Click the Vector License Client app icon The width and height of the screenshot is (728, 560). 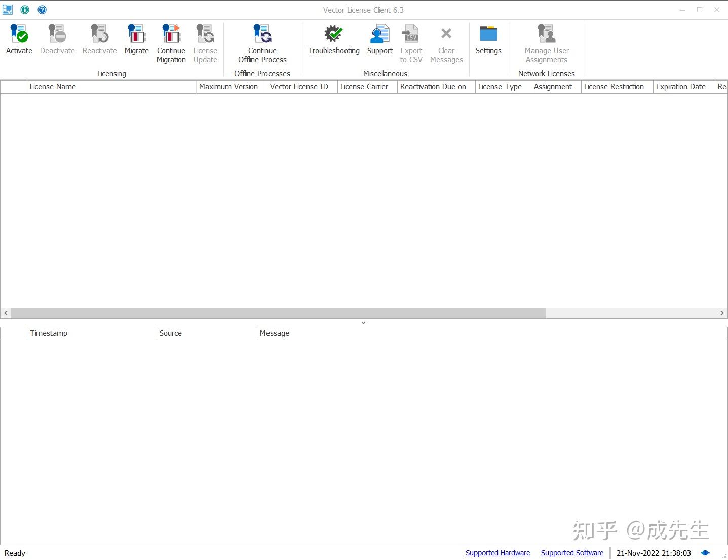[x=8, y=10]
